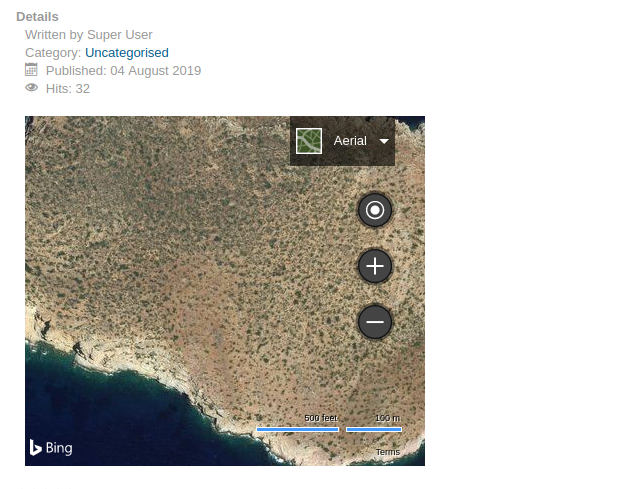Click the locate me target button
This screenshot has height=489, width=630.
coord(375,210)
